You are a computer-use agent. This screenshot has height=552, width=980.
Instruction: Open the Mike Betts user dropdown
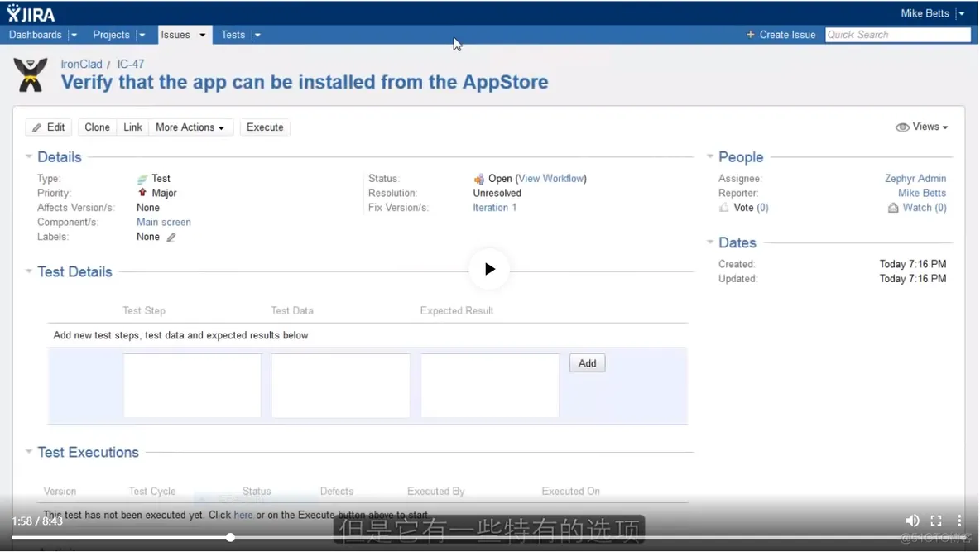(x=961, y=14)
